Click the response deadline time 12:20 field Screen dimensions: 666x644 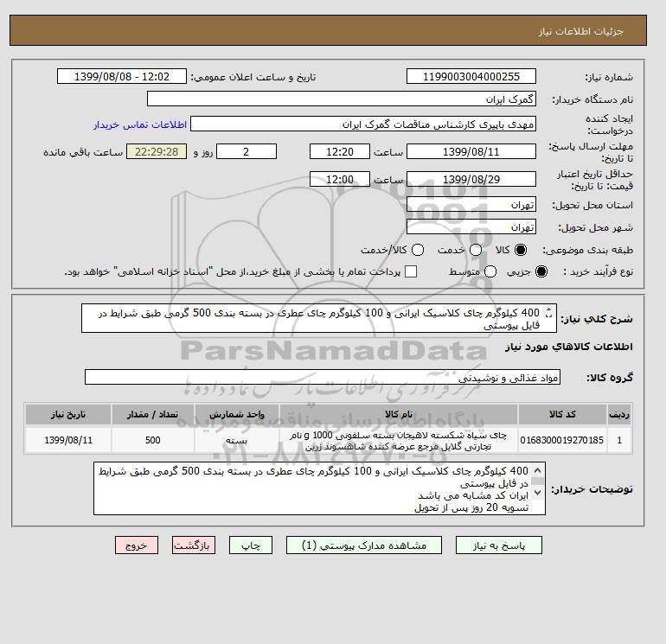coord(340,151)
